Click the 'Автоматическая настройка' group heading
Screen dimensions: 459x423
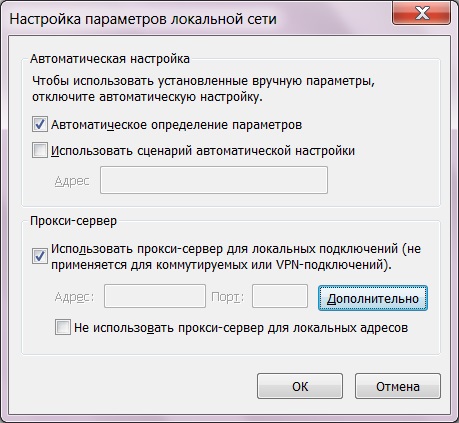(x=110, y=59)
